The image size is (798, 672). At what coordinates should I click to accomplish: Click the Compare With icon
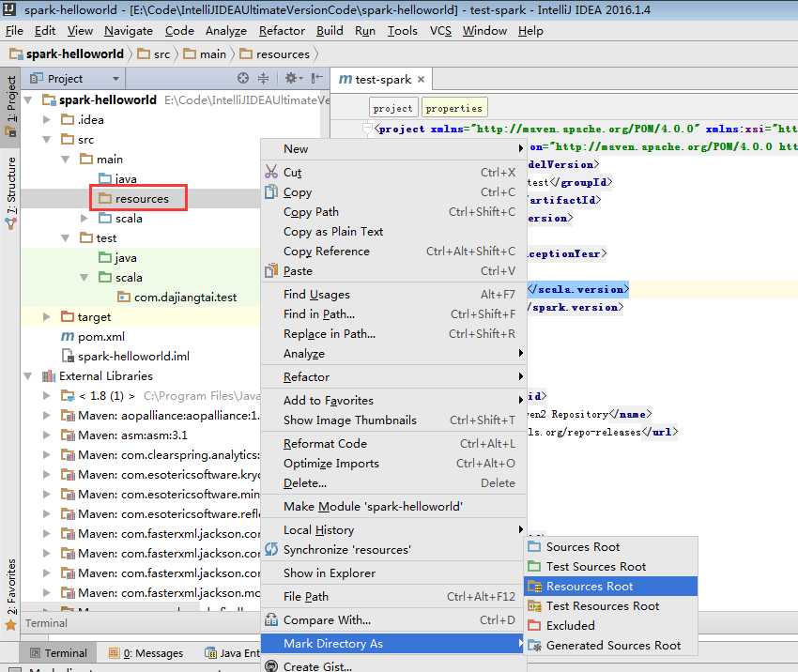[x=271, y=619]
